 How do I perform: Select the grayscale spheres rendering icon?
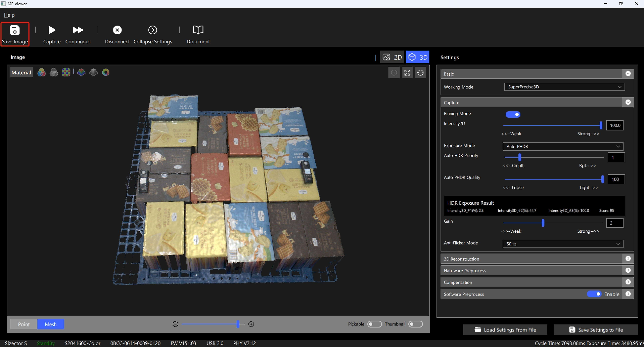tap(54, 72)
